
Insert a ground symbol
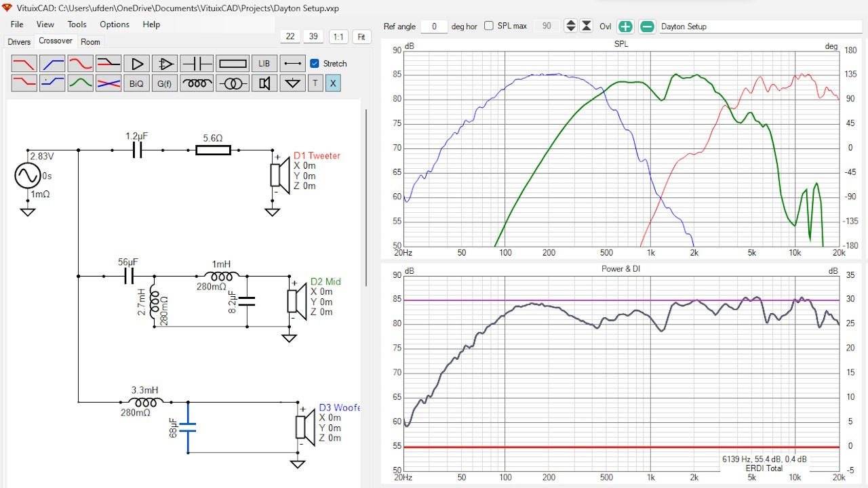293,83
